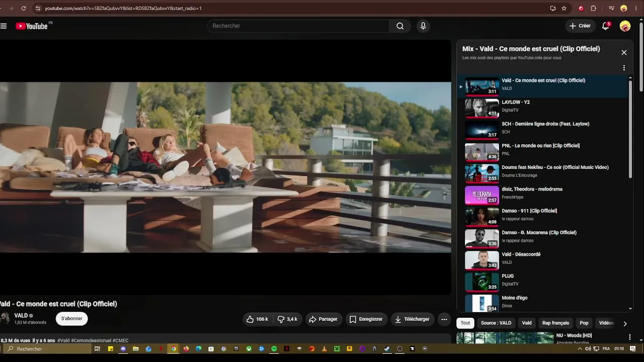Subscribe with the S'abonner button

pyautogui.click(x=72, y=319)
